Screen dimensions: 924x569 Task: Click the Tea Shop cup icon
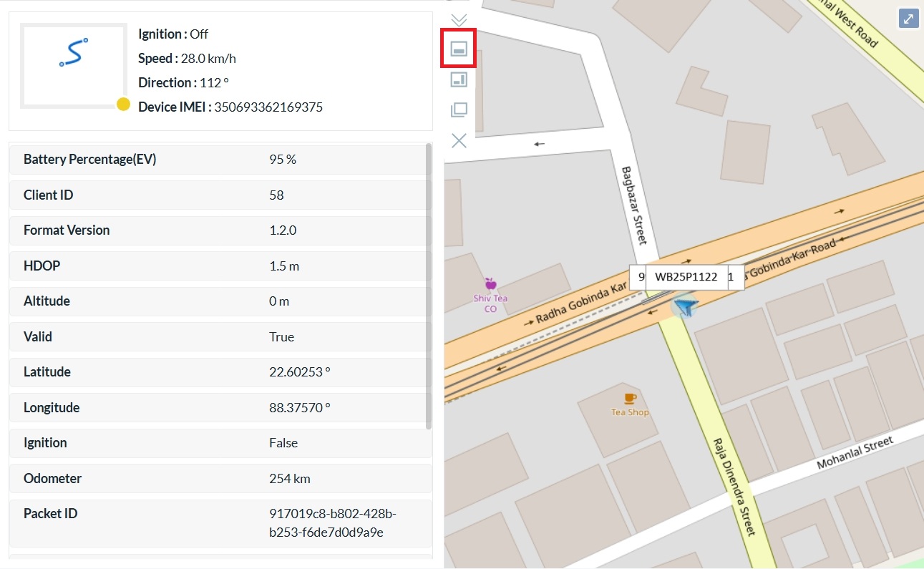pyautogui.click(x=630, y=398)
